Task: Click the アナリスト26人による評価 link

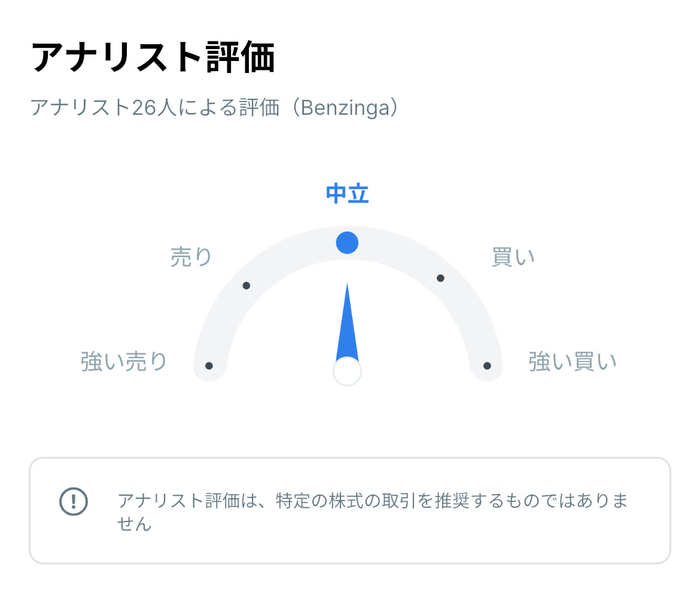Action: pos(215,108)
